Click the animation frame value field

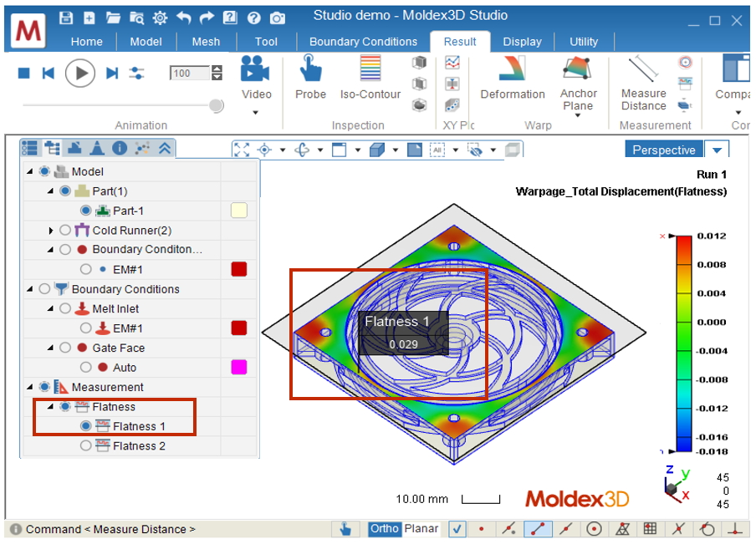click(x=190, y=74)
